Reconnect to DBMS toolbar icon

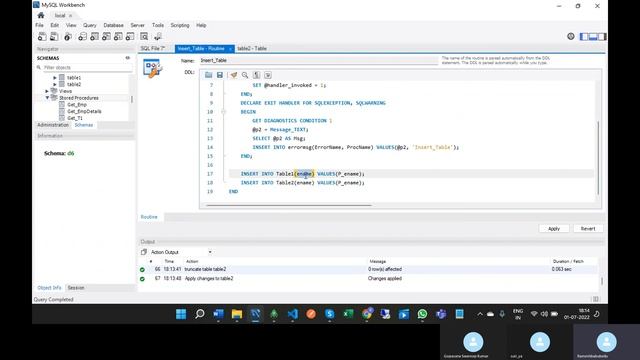(158, 37)
